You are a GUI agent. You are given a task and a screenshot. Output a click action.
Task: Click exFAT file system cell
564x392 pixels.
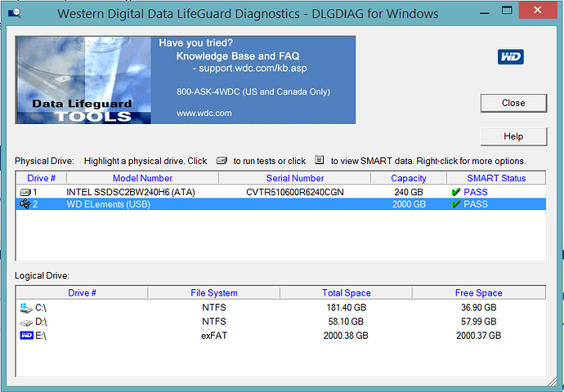(214, 336)
